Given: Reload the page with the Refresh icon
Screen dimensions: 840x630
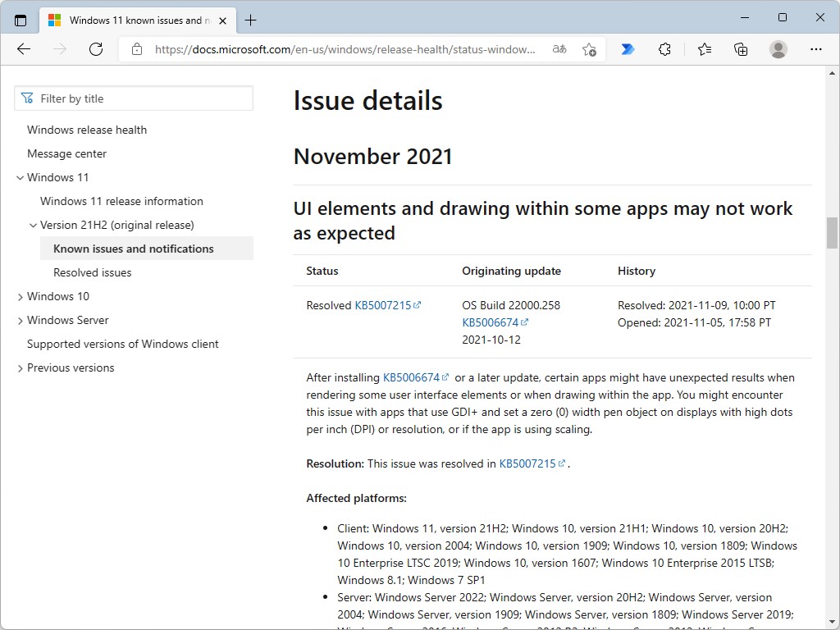Looking at the screenshot, I should pos(96,49).
